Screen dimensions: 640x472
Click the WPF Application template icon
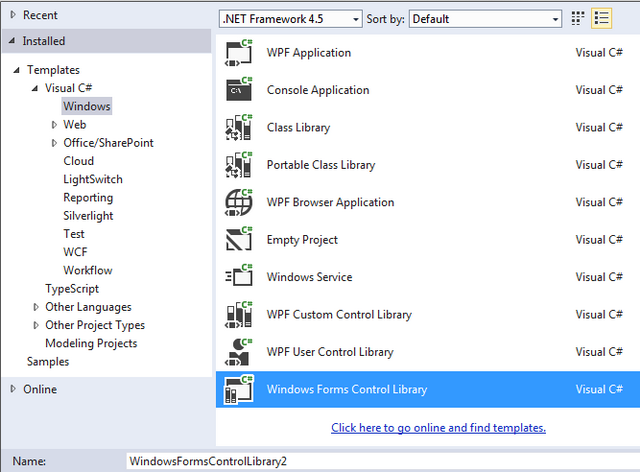pyautogui.click(x=239, y=53)
